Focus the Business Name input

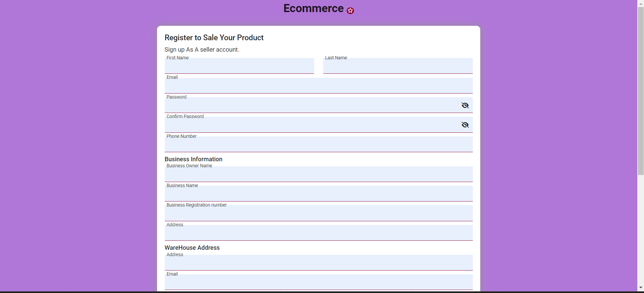click(318, 194)
